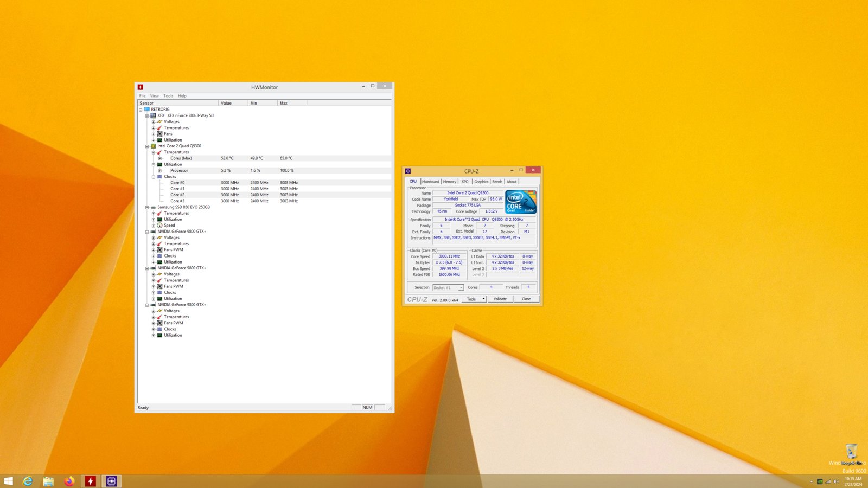868x488 pixels.
Task: Expand the Cores (Max) temperature row
Action: 160,158
